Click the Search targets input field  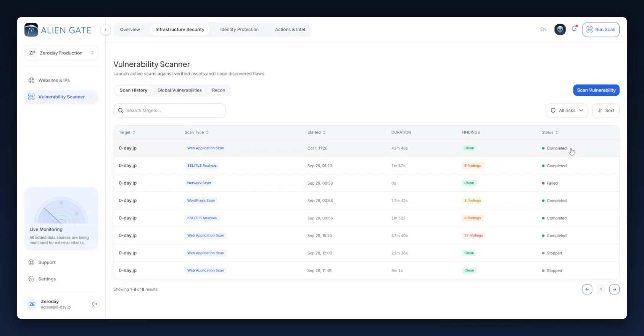[169, 111]
